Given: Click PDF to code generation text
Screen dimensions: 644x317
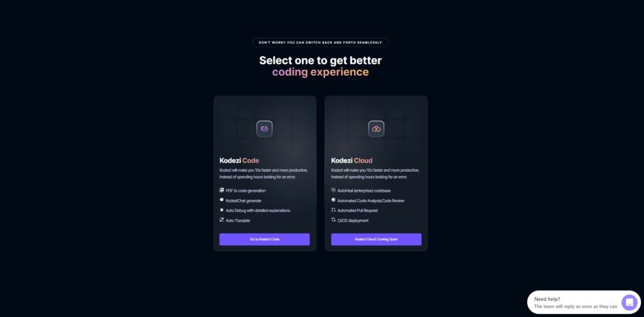Looking at the screenshot, I should 246,191.
